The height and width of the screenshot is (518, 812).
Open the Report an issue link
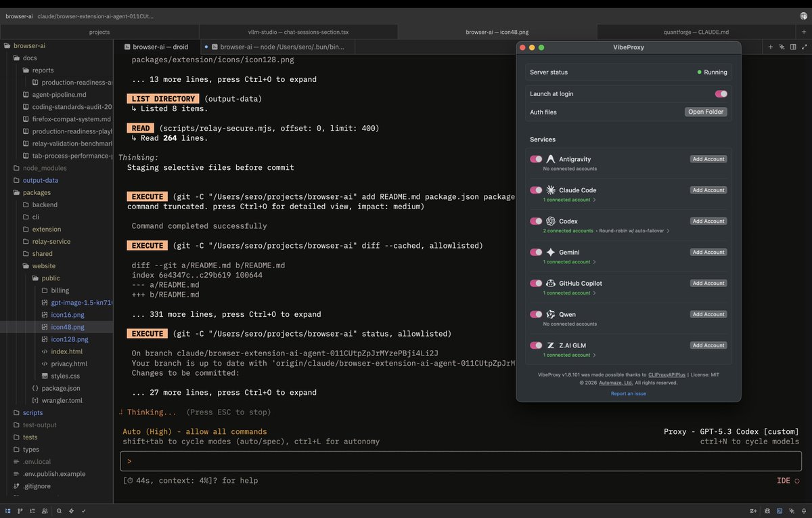click(629, 393)
